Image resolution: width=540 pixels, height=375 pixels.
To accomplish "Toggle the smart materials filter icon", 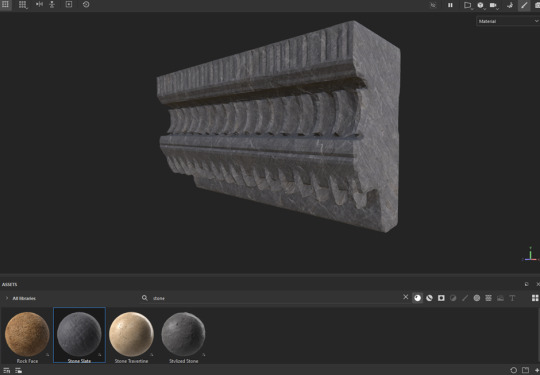I will (429, 298).
